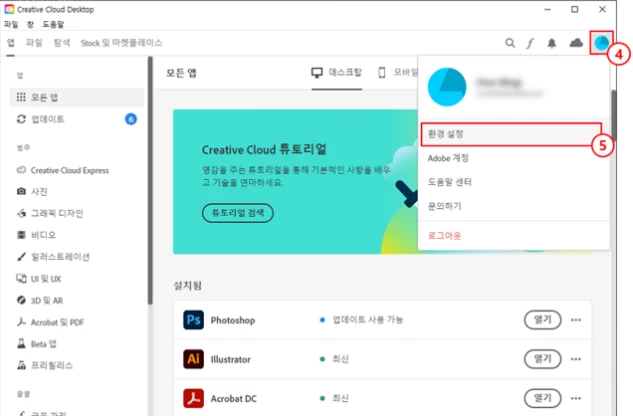
Task: Click the profile avatar in toolbar
Action: point(601,43)
